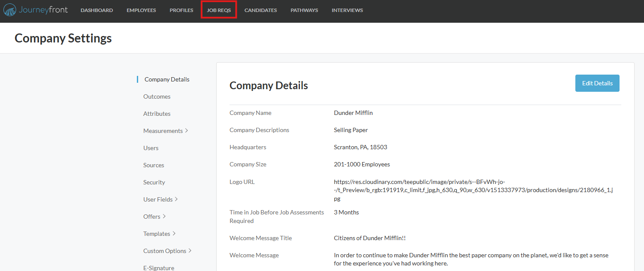This screenshot has height=271, width=644.
Task: Open the Profiles menu item
Action: (x=181, y=10)
